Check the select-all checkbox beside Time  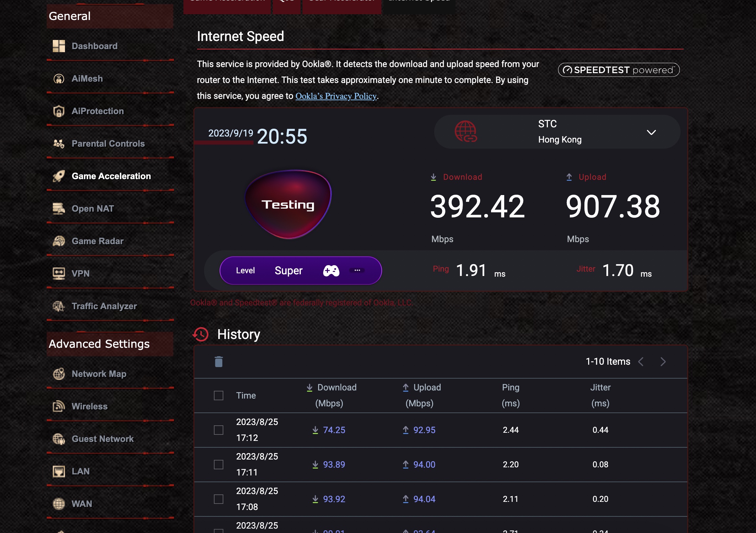click(219, 396)
